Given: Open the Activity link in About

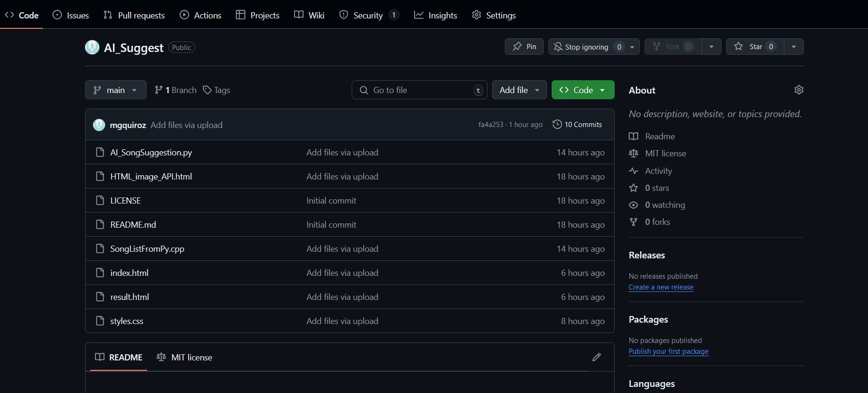Looking at the screenshot, I should click(x=651, y=171).
